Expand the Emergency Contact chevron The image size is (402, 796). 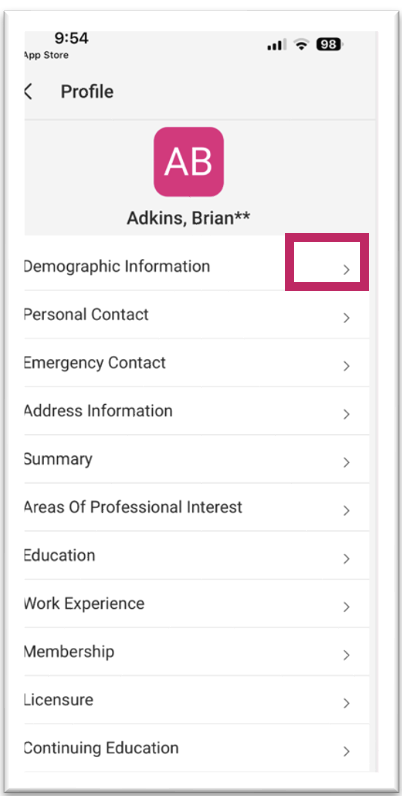pyautogui.click(x=347, y=366)
